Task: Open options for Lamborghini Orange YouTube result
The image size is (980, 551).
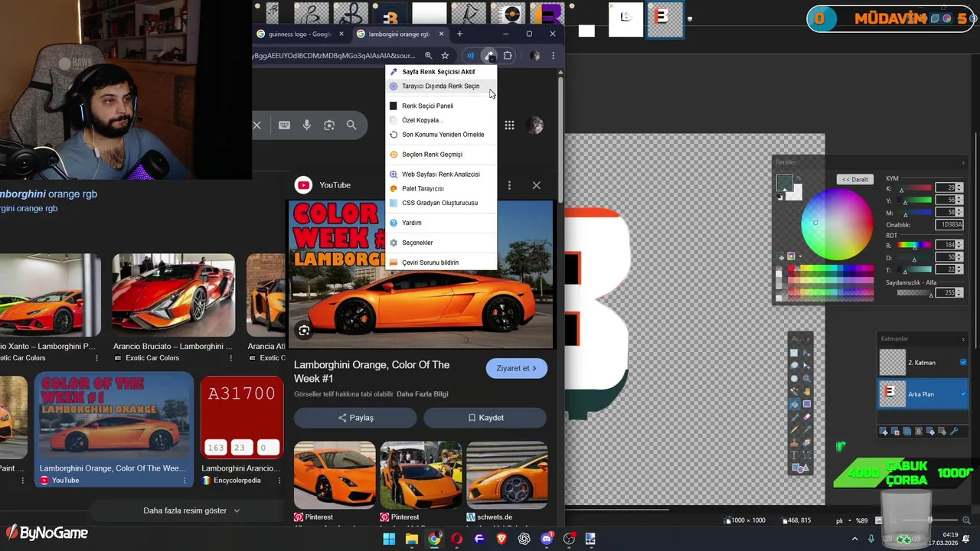Action: click(185, 481)
